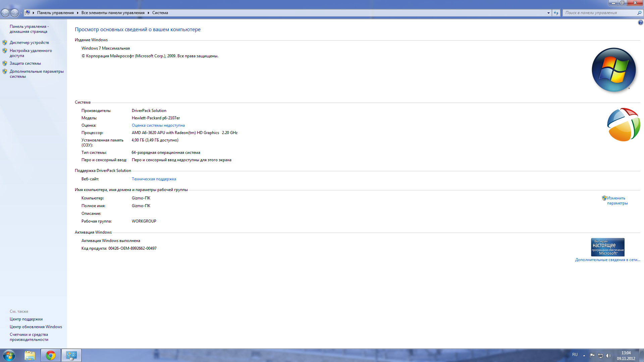Click the volume speaker tray icon
This screenshot has width=644, height=362.
coord(608,356)
